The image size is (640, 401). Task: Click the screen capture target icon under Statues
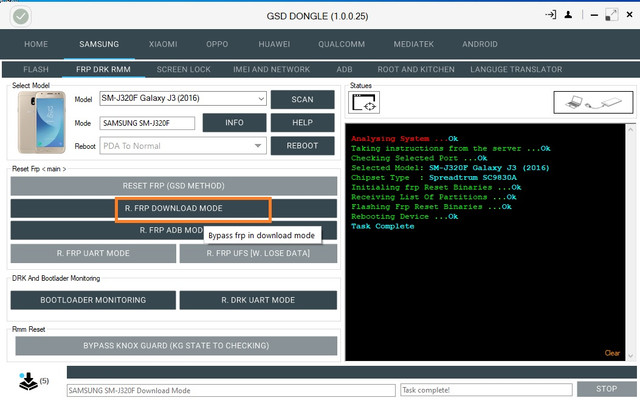coord(365,103)
